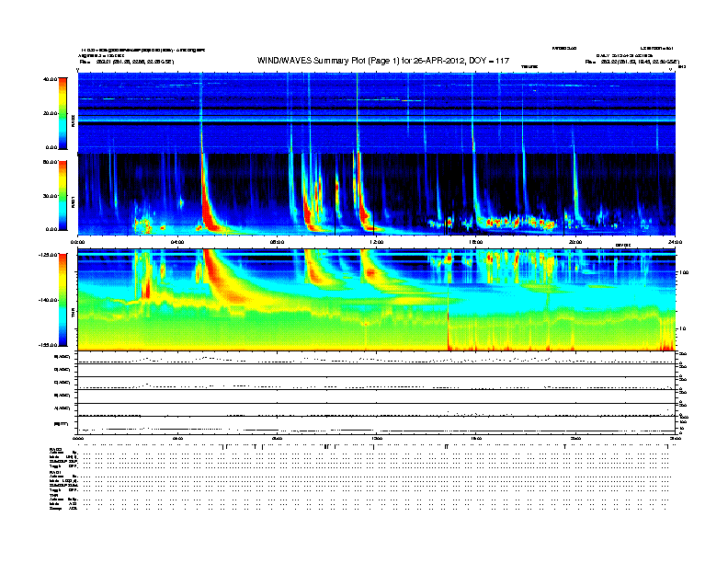Click the 00:00 label below the RAD1 panel
728x563 pixels.
[x=78, y=241]
